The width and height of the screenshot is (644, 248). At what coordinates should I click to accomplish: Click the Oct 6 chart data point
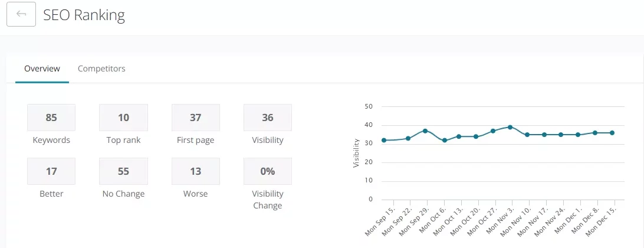coord(445,140)
